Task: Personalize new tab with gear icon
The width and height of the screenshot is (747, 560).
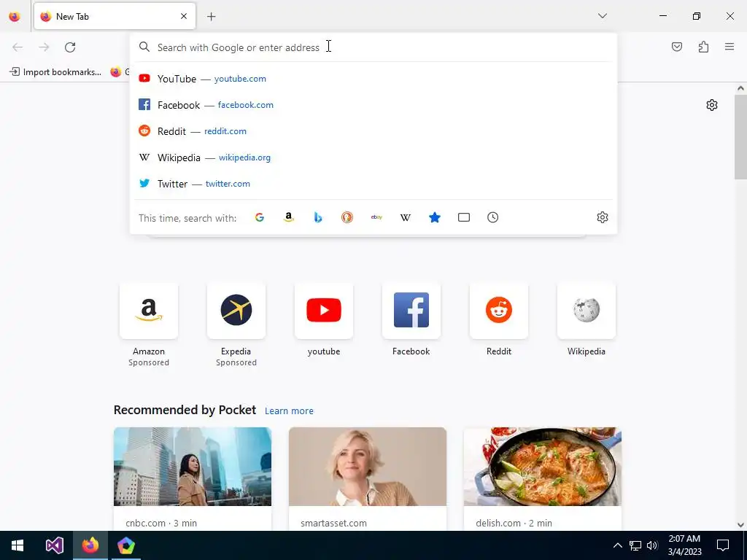Action: coord(712,105)
